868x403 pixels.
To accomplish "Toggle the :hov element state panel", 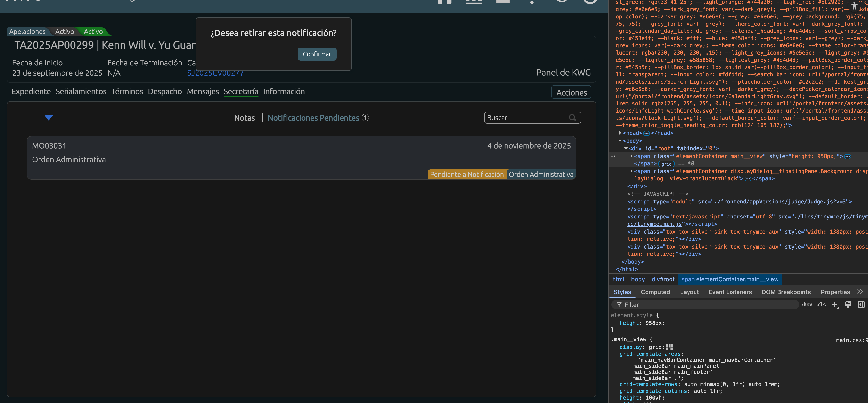I will tap(807, 305).
